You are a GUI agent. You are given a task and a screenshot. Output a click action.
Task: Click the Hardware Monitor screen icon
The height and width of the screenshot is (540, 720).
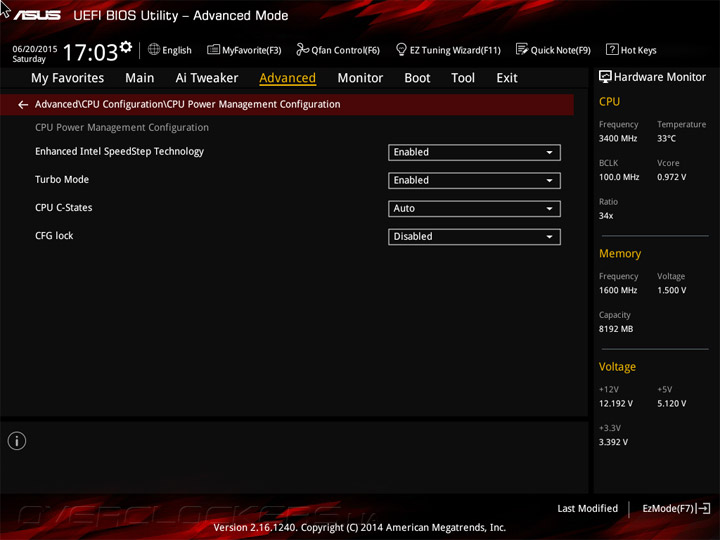(605, 77)
